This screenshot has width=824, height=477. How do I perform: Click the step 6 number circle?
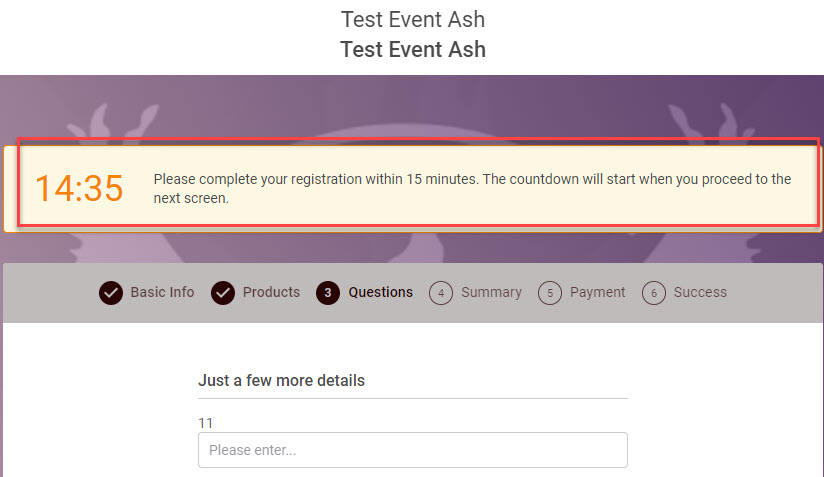tap(654, 293)
